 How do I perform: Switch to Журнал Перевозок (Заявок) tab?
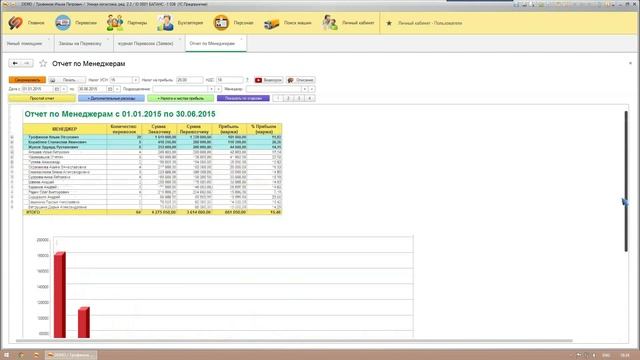146,43
